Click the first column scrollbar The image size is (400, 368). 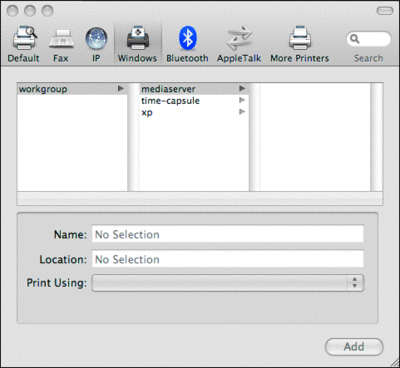click(x=133, y=137)
